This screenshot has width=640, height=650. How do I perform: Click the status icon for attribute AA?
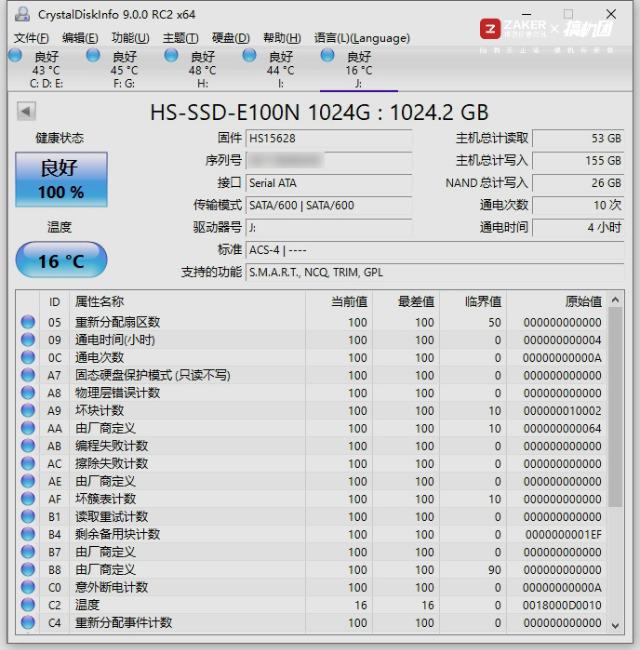click(x=28, y=428)
